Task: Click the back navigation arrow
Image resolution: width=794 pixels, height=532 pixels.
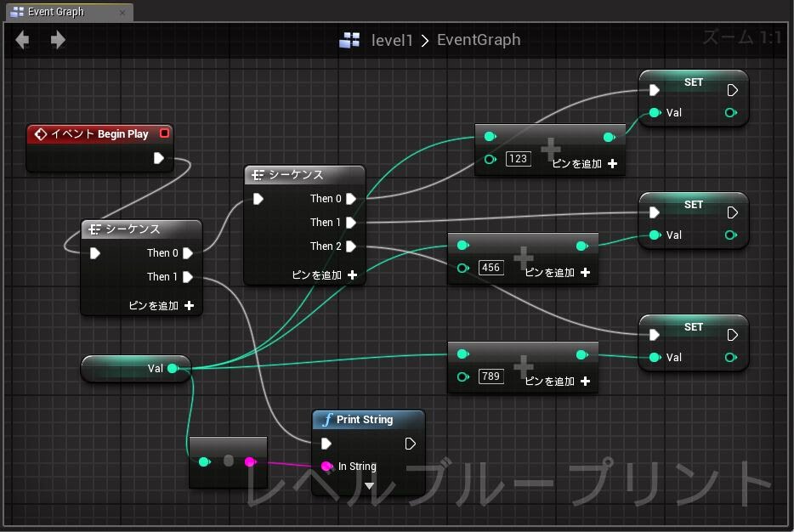Action: pyautogui.click(x=22, y=40)
